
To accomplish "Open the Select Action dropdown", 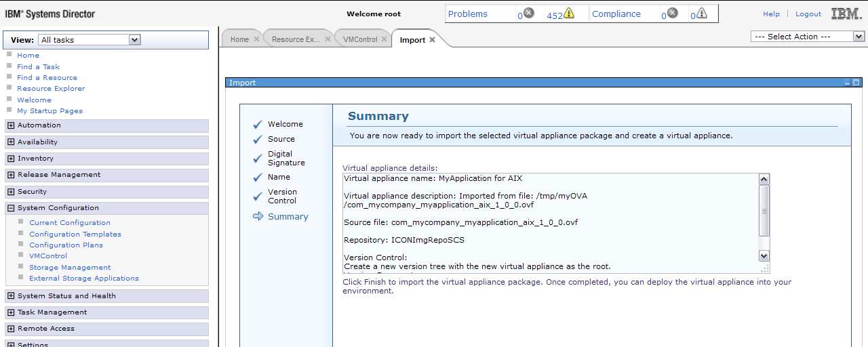I will (x=859, y=37).
